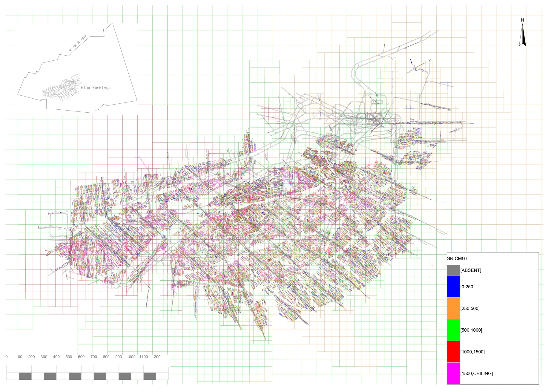Click the Mine Right label in inset map
This screenshot has width=554, height=392.
tap(78, 43)
